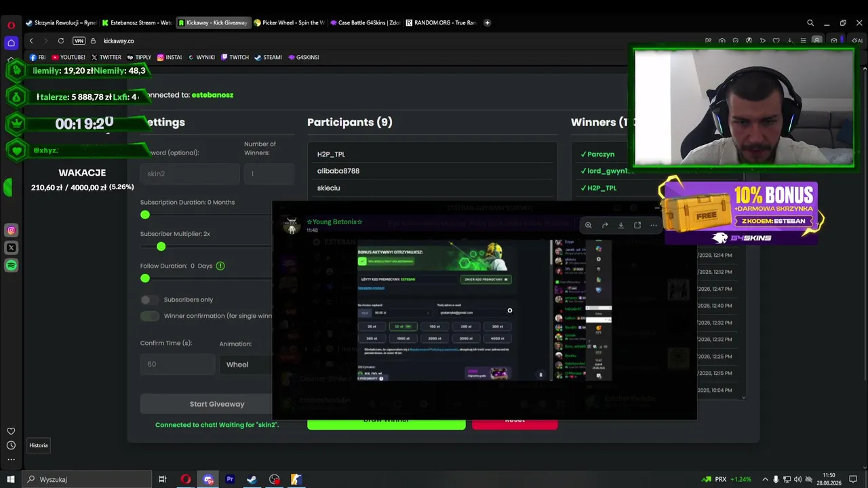This screenshot has width=868, height=488.
Task: Open the downloads arrow toolbar icon
Action: point(789,41)
